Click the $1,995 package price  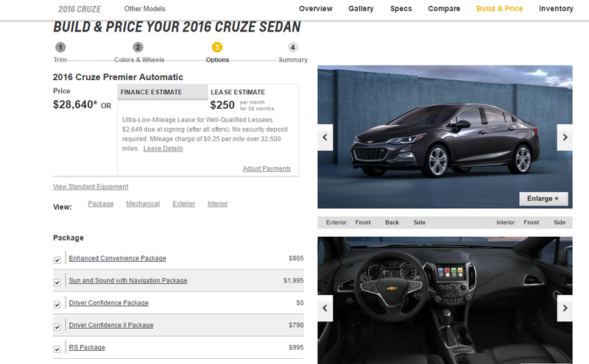(x=293, y=281)
